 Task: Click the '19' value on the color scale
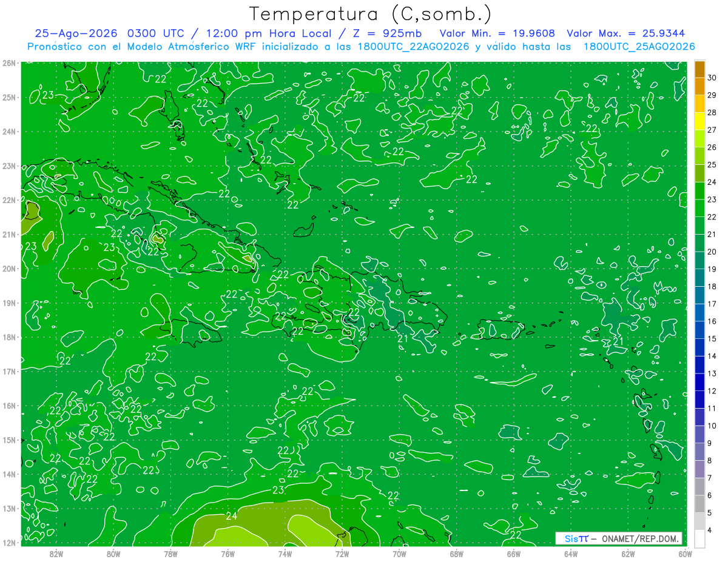tap(712, 269)
